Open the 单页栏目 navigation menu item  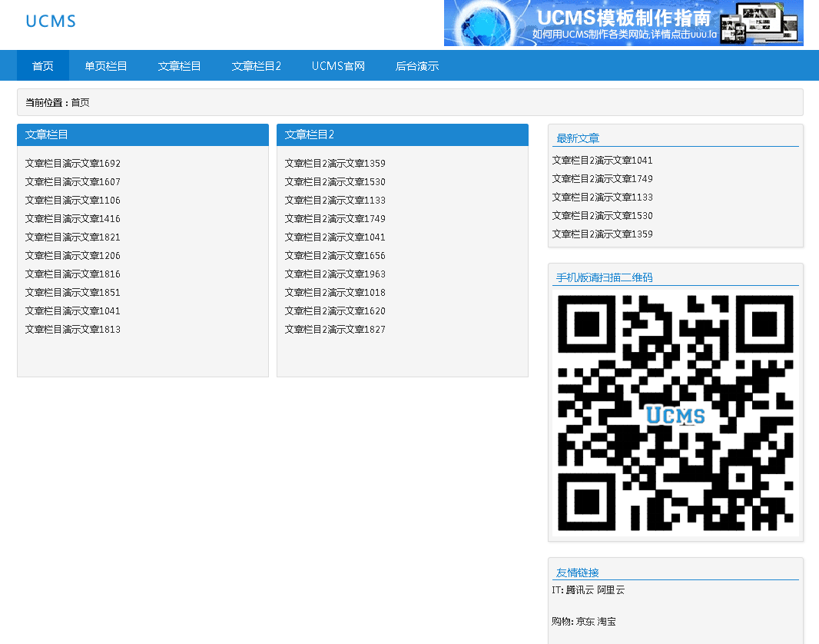coord(105,65)
